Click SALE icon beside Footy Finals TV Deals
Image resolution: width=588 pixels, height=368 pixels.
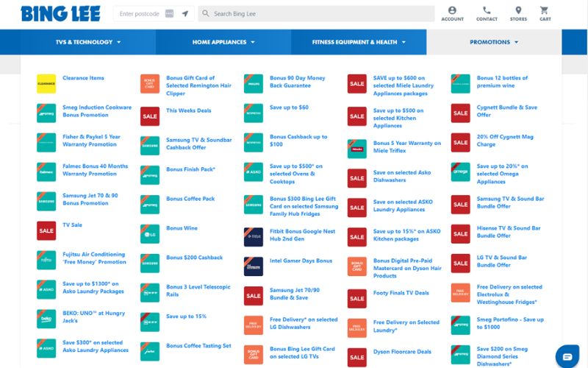pos(356,299)
